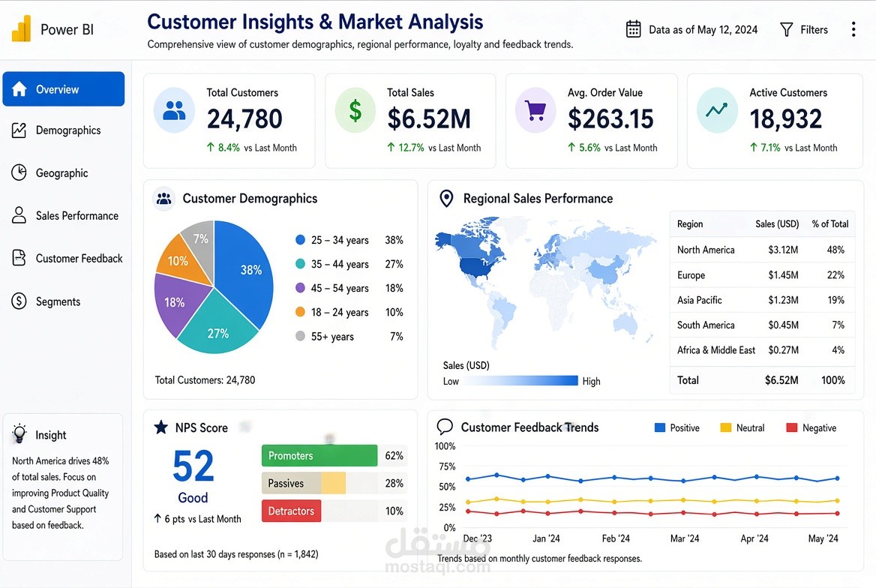Click the red Negative legend swatch
The width and height of the screenshot is (876, 588).
click(x=792, y=427)
